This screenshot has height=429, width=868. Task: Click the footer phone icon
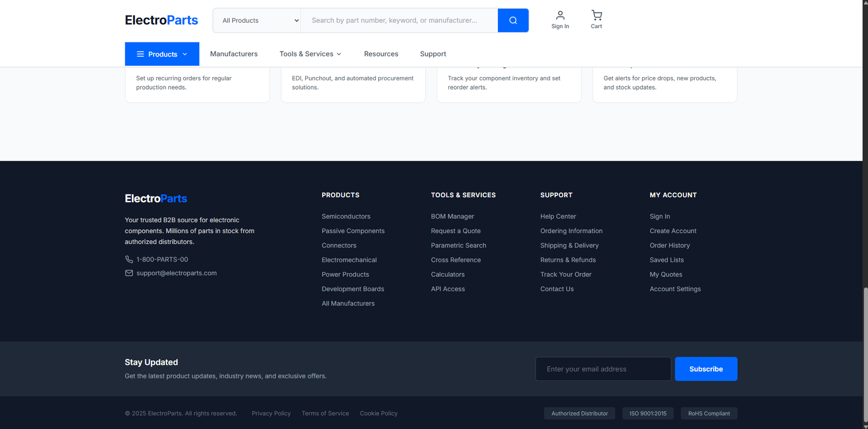pos(129,260)
